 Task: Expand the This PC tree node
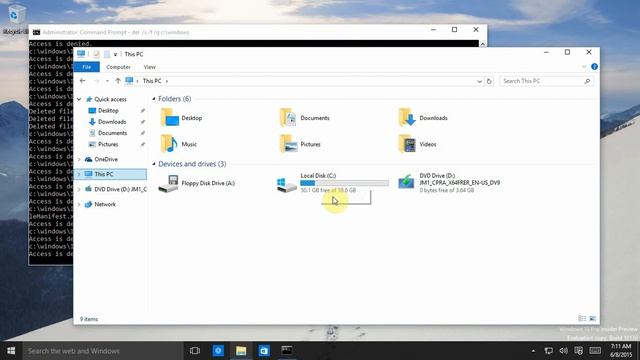[x=79, y=174]
